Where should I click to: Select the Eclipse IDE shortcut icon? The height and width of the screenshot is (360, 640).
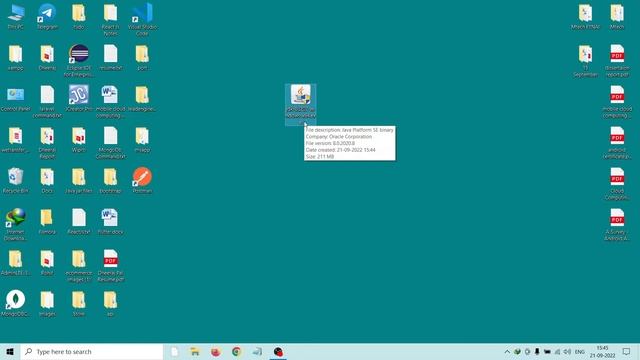(78, 61)
